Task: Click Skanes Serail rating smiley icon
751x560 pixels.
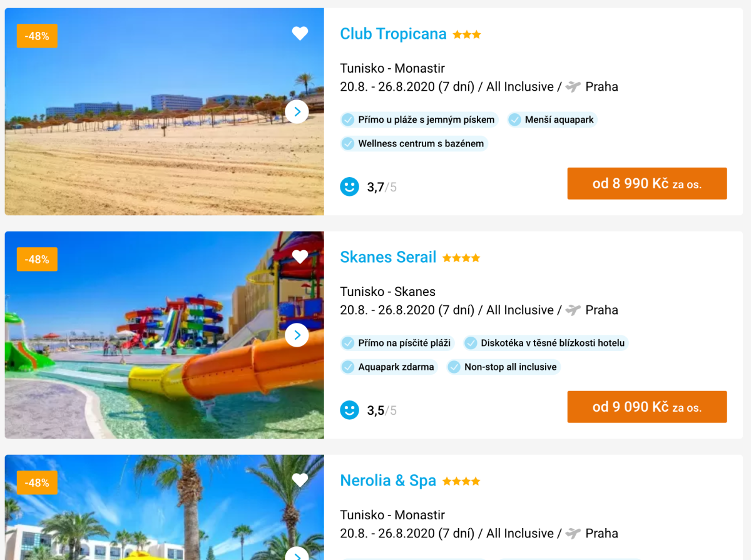Action: click(x=349, y=410)
